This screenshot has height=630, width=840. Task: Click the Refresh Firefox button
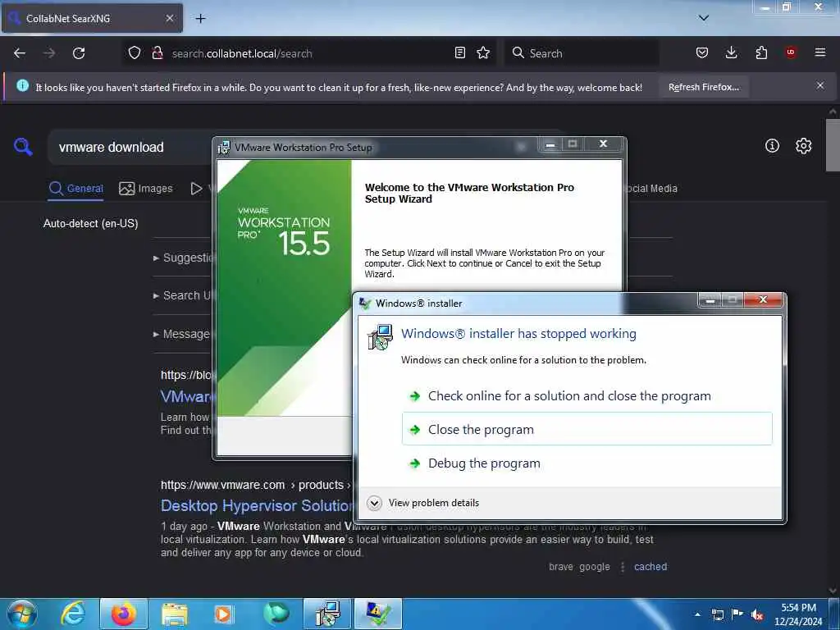[703, 87]
